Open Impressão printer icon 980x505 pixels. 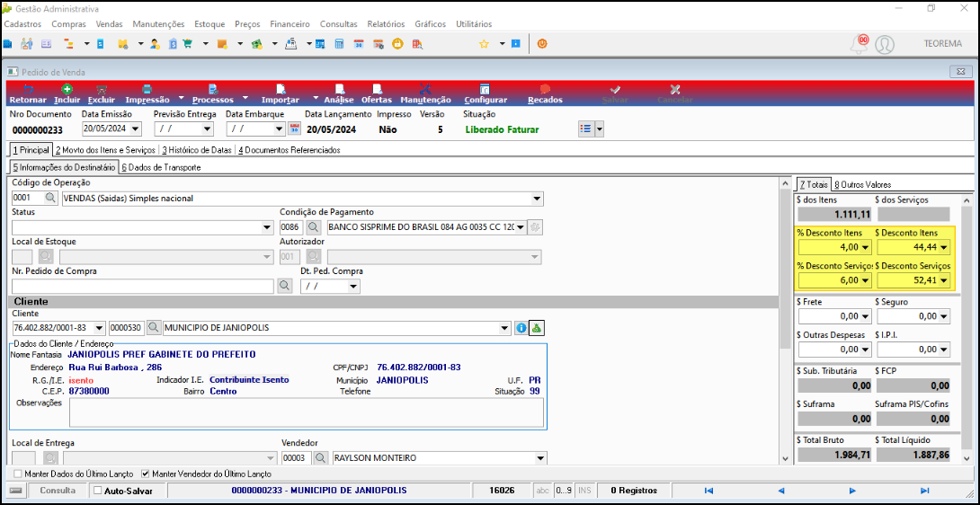click(x=147, y=89)
